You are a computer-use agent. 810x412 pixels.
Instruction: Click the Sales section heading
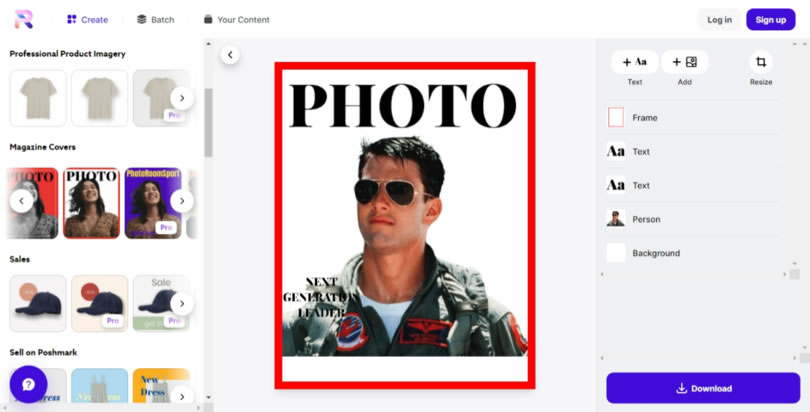click(x=20, y=259)
